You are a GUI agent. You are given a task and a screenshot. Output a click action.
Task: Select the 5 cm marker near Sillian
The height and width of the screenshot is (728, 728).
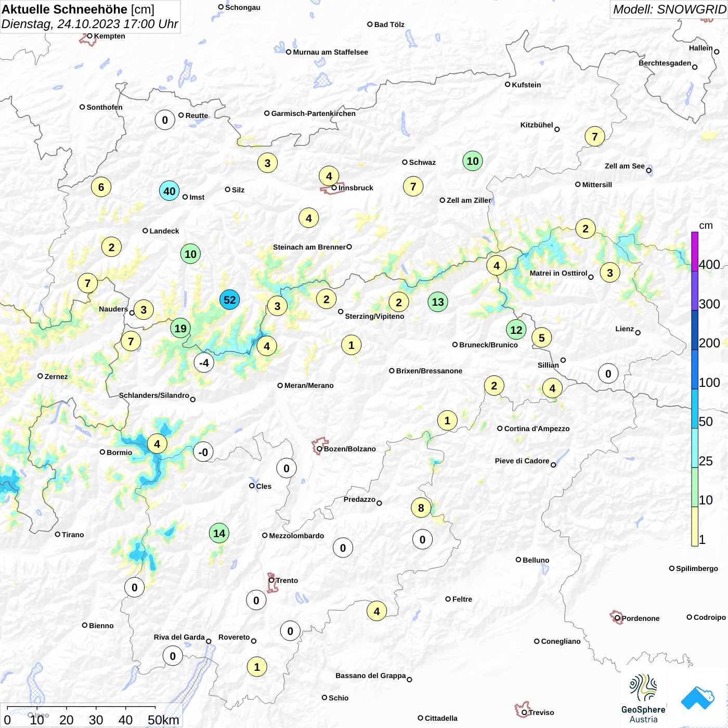[x=542, y=338]
